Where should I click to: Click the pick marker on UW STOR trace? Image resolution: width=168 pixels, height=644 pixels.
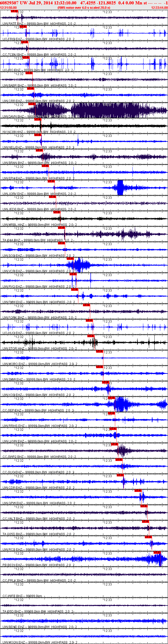(x=91, y=336)
